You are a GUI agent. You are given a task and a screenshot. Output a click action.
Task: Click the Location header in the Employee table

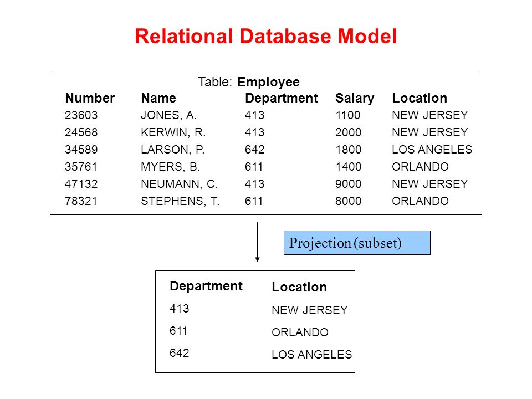click(420, 98)
